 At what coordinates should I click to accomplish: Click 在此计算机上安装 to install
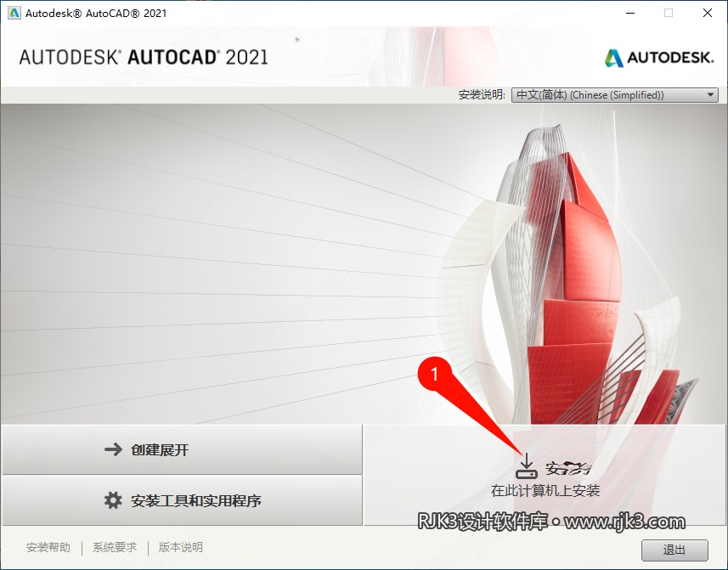545,491
